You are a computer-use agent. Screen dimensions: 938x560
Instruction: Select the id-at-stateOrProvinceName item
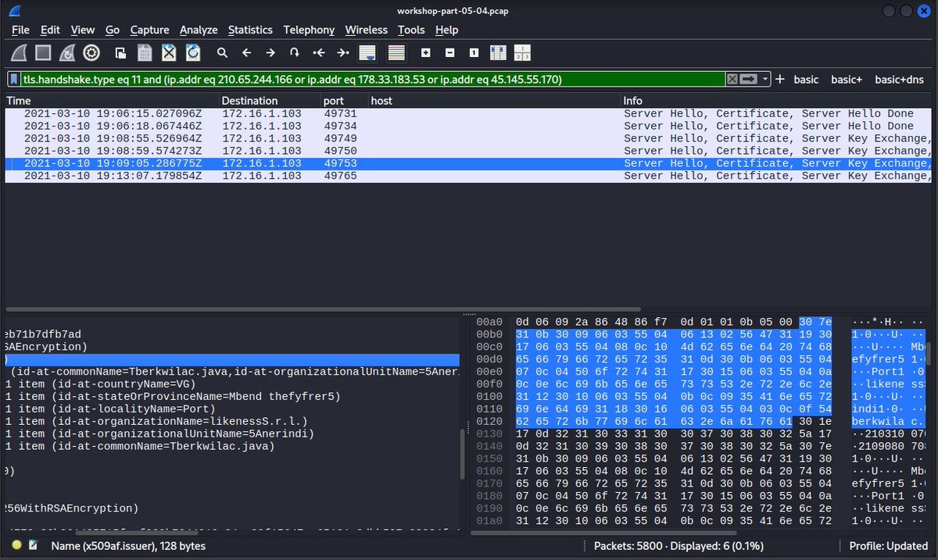tap(232, 397)
